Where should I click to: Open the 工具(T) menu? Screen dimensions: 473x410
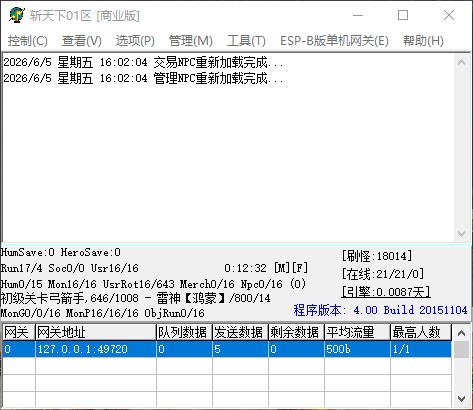(x=246, y=41)
